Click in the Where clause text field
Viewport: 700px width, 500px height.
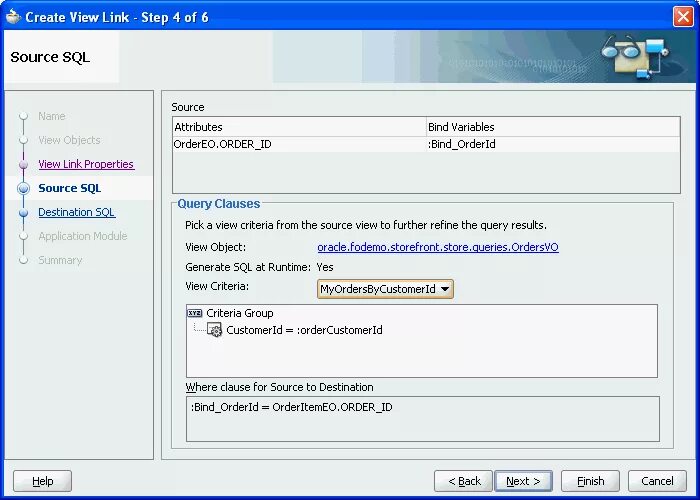[422, 419]
